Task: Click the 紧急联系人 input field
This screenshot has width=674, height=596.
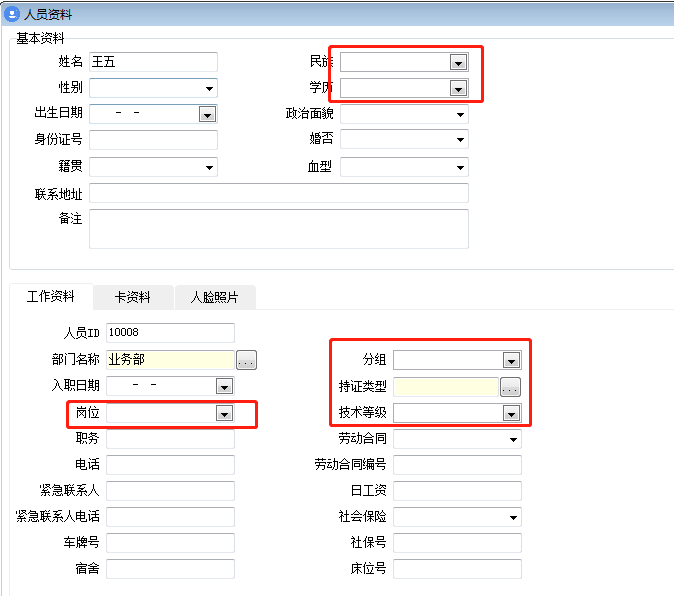Action: point(170,491)
